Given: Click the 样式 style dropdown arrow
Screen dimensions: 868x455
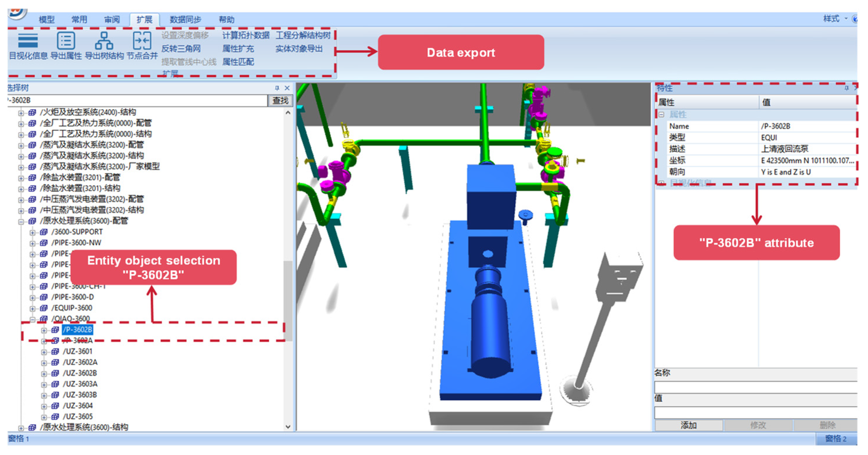Looking at the screenshot, I should pos(846,18).
